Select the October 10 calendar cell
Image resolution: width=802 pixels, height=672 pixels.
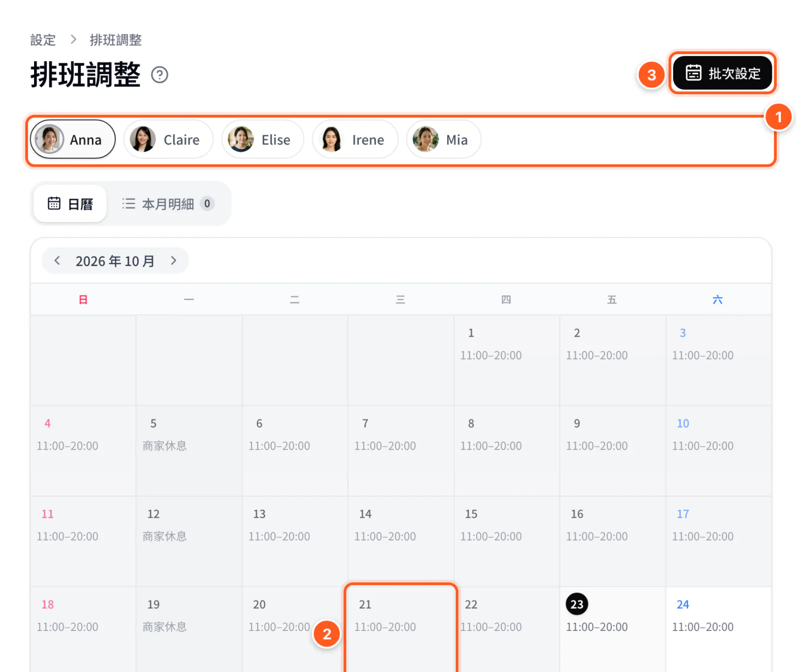pos(718,451)
